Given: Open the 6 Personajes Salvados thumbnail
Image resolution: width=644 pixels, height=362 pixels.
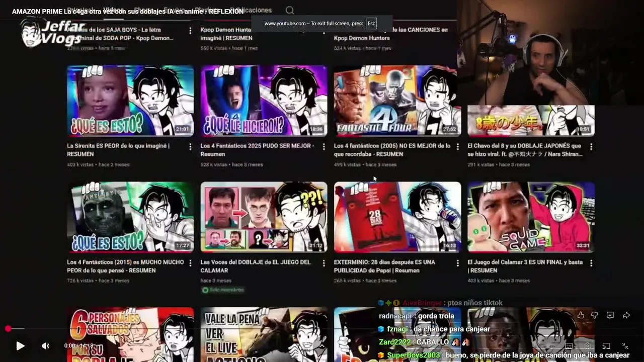Looking at the screenshot, I should (130, 334).
